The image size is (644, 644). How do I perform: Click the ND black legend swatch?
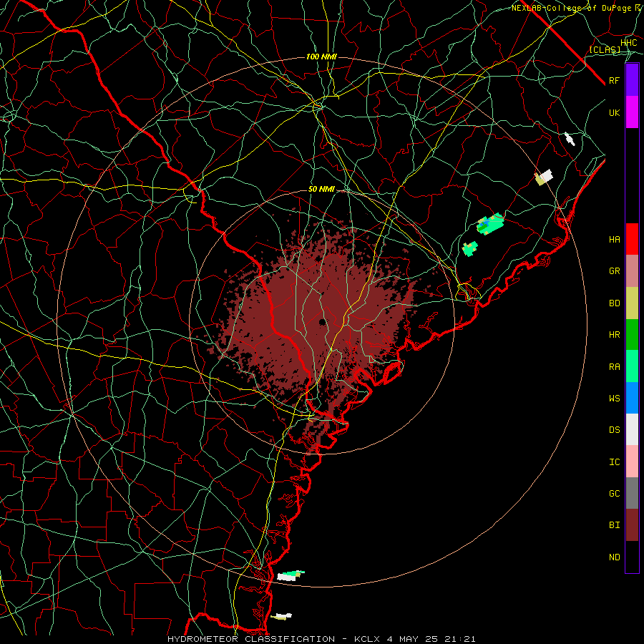point(632,557)
